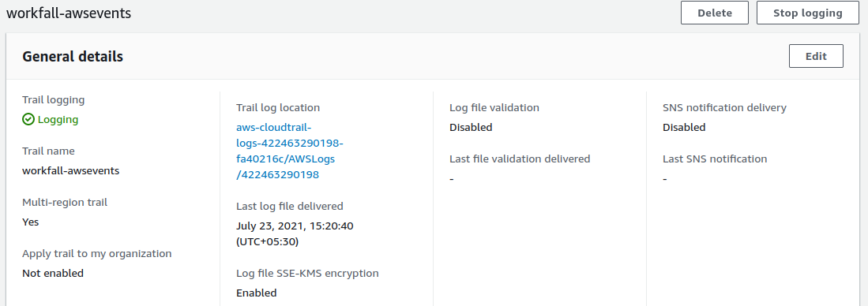Click the workfall-awsevents page heading
Image resolution: width=868 pixels, height=306 pixels.
point(69,13)
